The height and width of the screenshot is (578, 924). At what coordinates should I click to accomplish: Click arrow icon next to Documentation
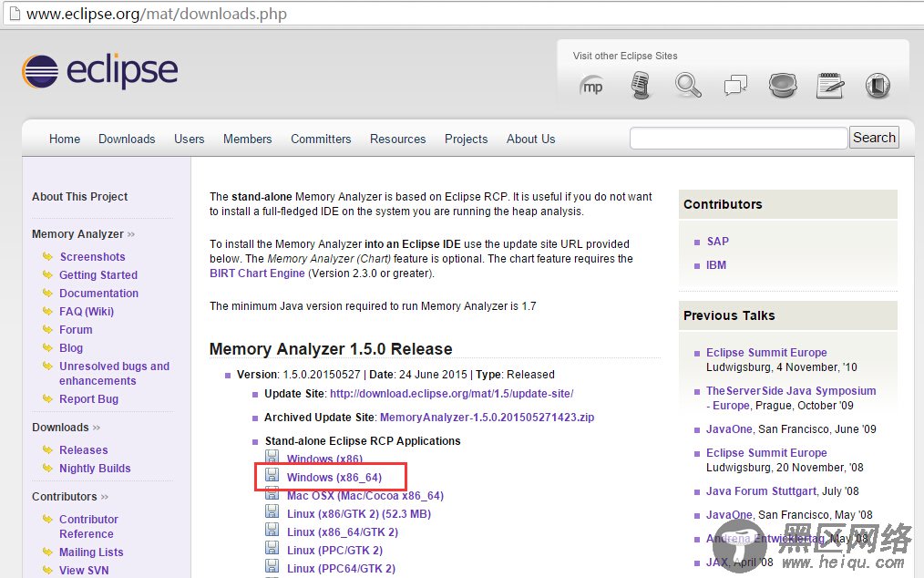(47, 293)
